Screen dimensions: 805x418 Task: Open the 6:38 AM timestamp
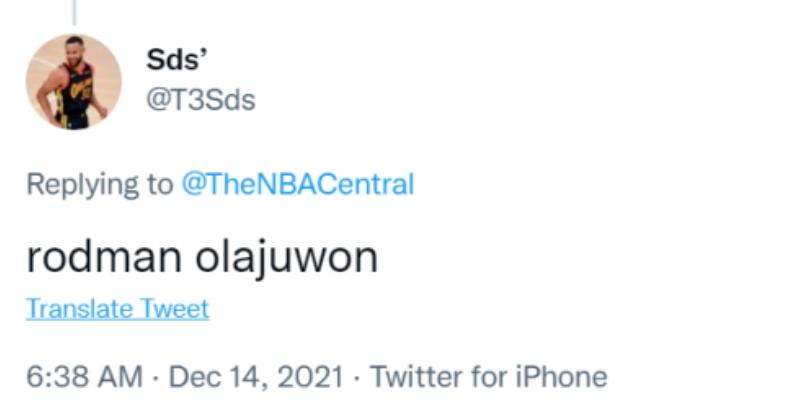(84, 377)
